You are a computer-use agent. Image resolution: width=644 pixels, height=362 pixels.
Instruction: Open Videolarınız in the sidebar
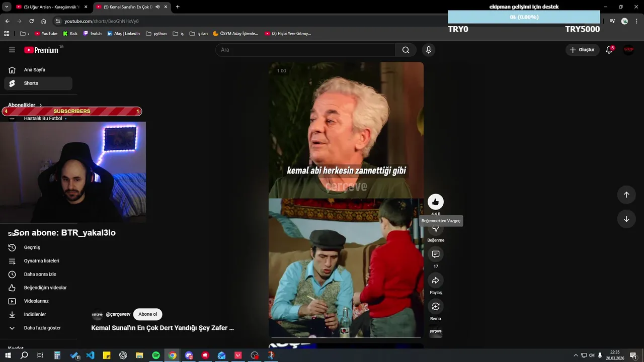pos(38,301)
